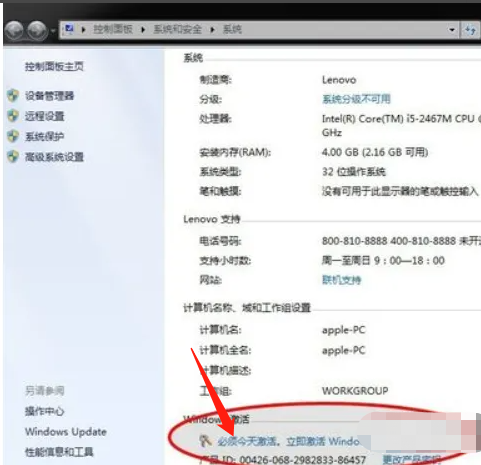
Task: Open the address bar history dropdown arrow
Action: 452,30
